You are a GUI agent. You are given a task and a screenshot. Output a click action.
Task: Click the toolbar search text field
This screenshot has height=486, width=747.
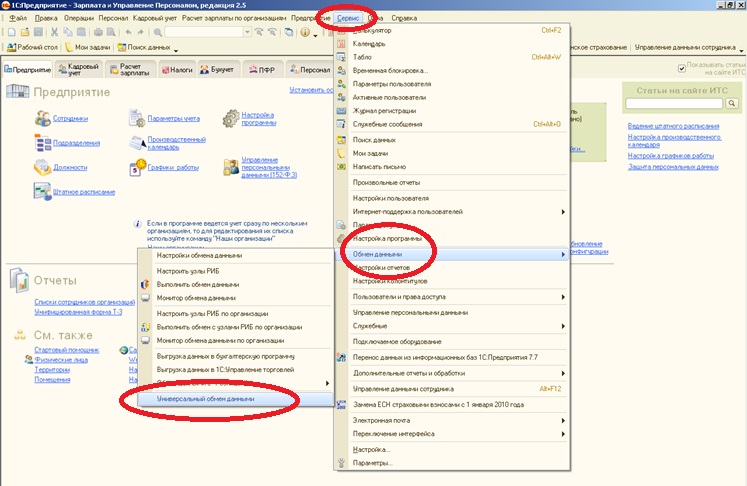pos(204,32)
